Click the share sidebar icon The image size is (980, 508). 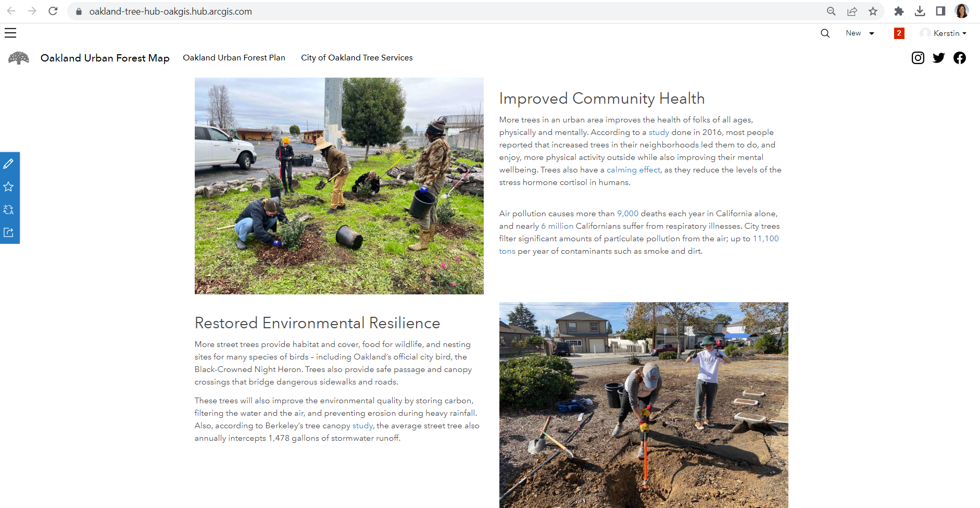pyautogui.click(x=9, y=232)
